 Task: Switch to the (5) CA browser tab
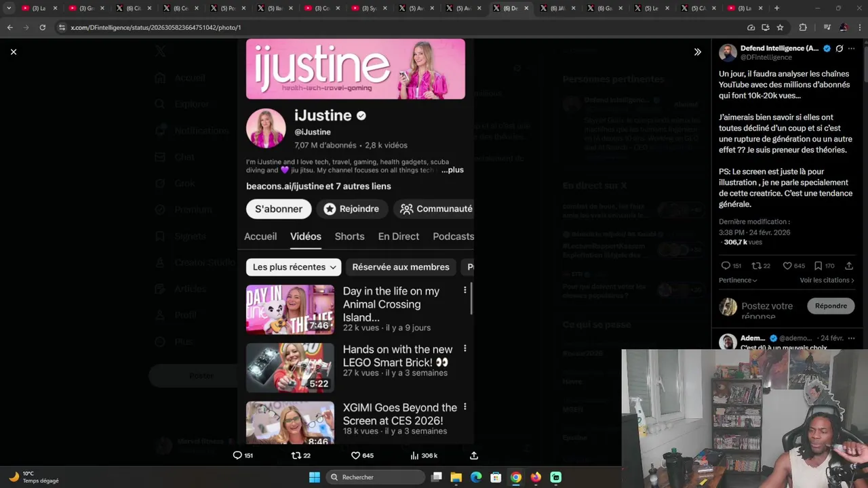point(698,8)
